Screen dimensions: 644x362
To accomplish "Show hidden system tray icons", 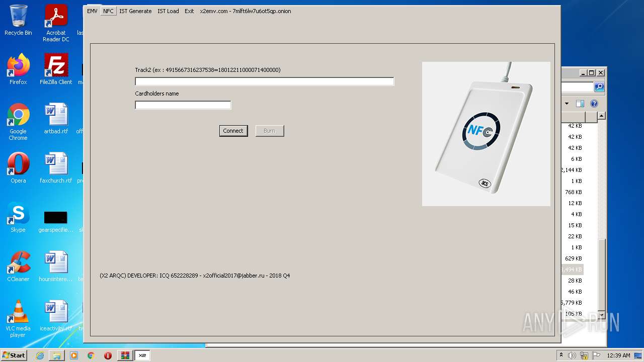I will [561, 355].
